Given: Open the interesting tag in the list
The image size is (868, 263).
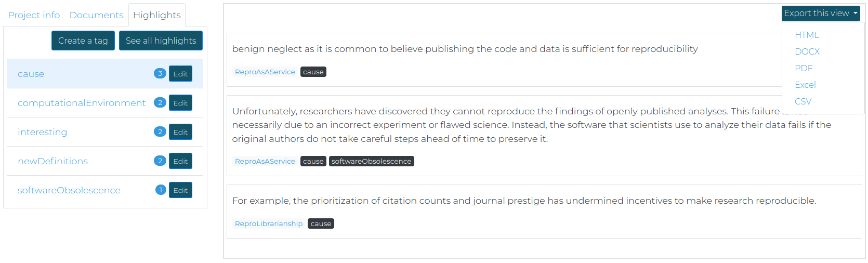Looking at the screenshot, I should click(x=42, y=132).
